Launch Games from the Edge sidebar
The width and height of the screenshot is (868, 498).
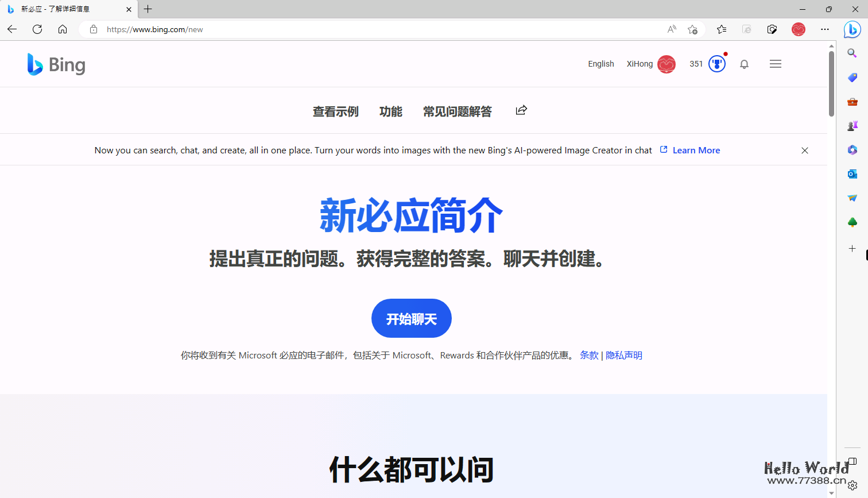(852, 125)
